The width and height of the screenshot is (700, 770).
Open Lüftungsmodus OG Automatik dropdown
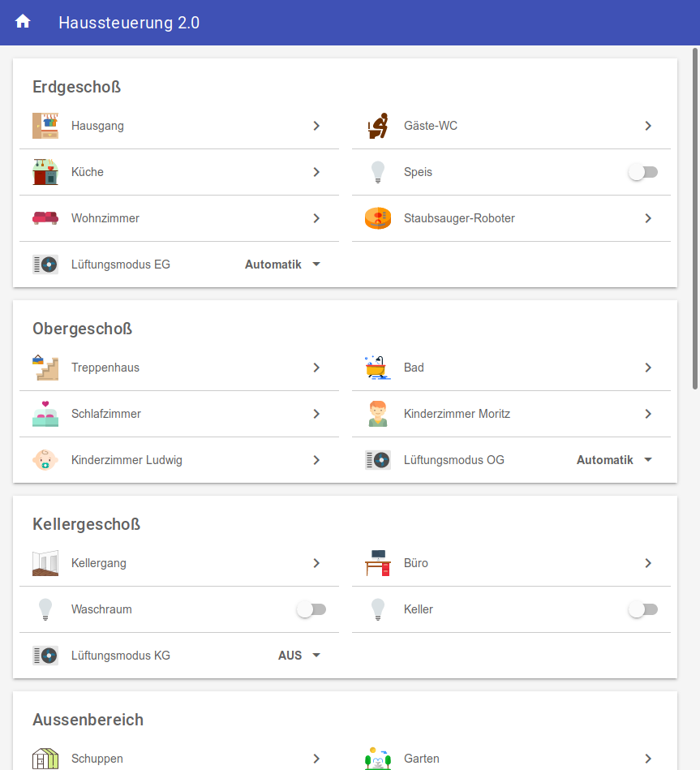[615, 459]
